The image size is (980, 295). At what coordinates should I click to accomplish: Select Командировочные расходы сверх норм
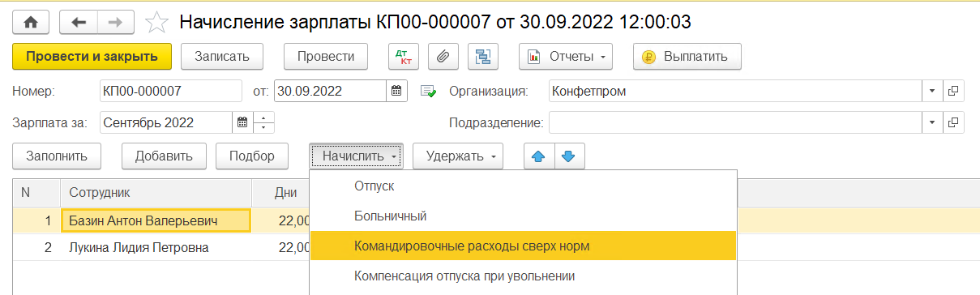523,246
